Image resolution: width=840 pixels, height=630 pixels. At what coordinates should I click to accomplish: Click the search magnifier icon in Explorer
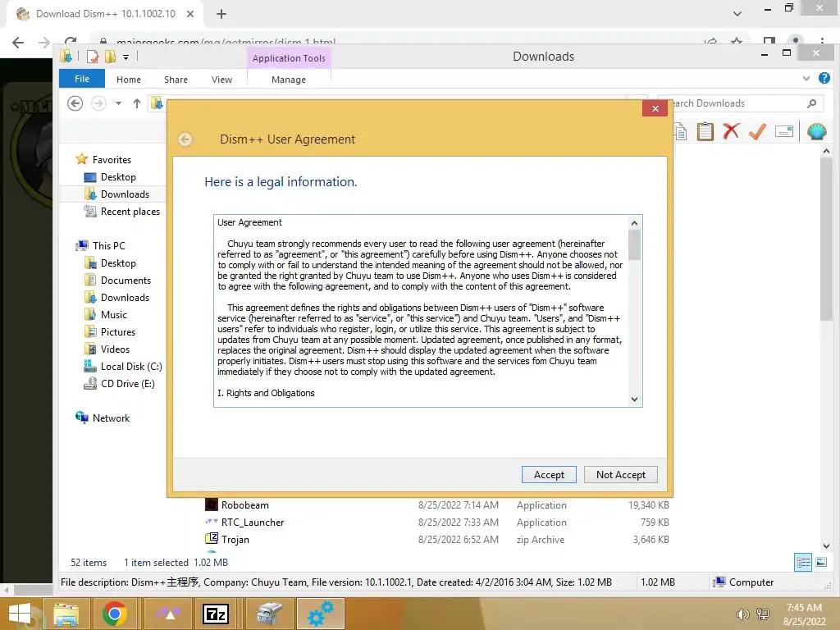pos(811,103)
